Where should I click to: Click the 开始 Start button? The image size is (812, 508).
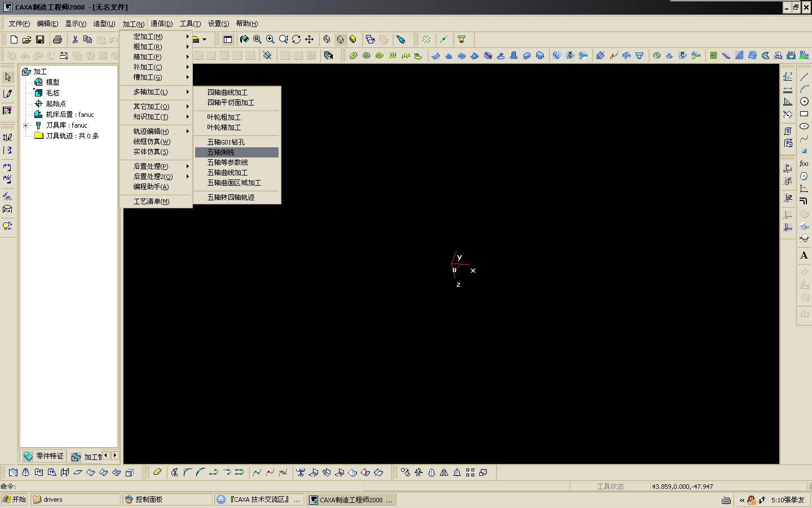[x=15, y=500]
